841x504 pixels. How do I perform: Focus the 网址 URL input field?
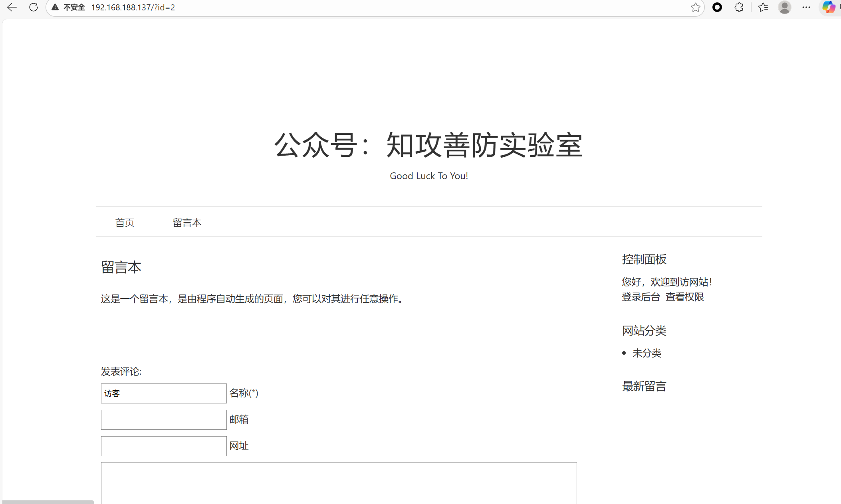click(164, 446)
